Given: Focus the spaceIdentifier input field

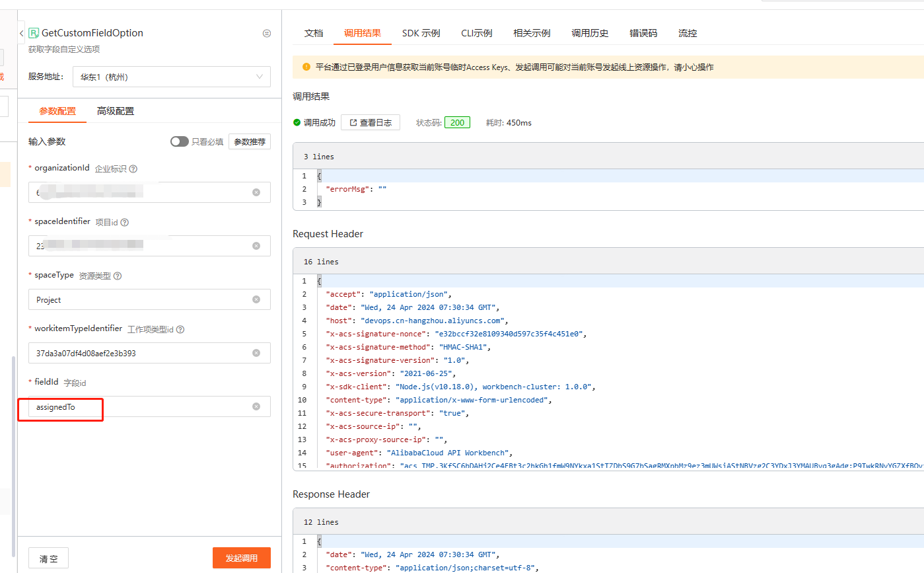Looking at the screenshot, I should (149, 246).
